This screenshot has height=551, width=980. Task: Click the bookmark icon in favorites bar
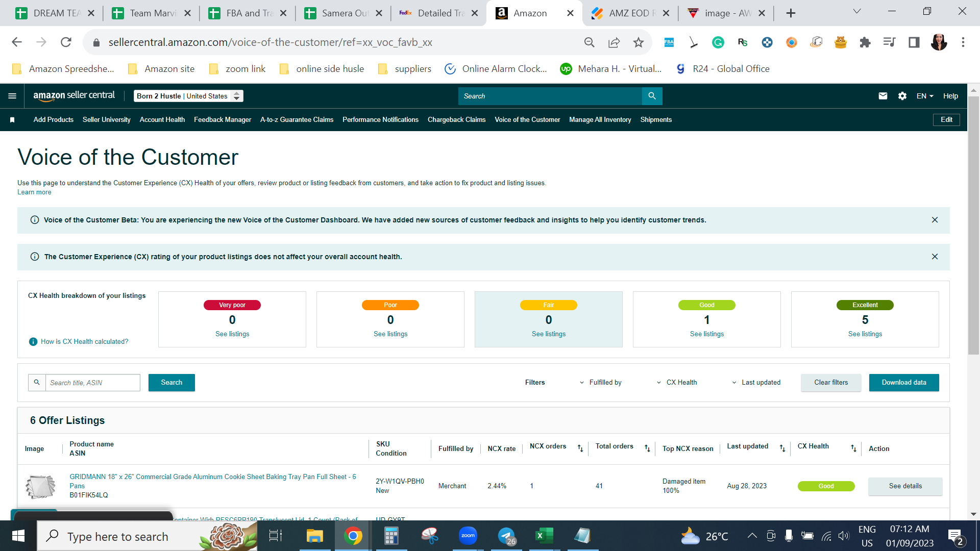tap(12, 120)
